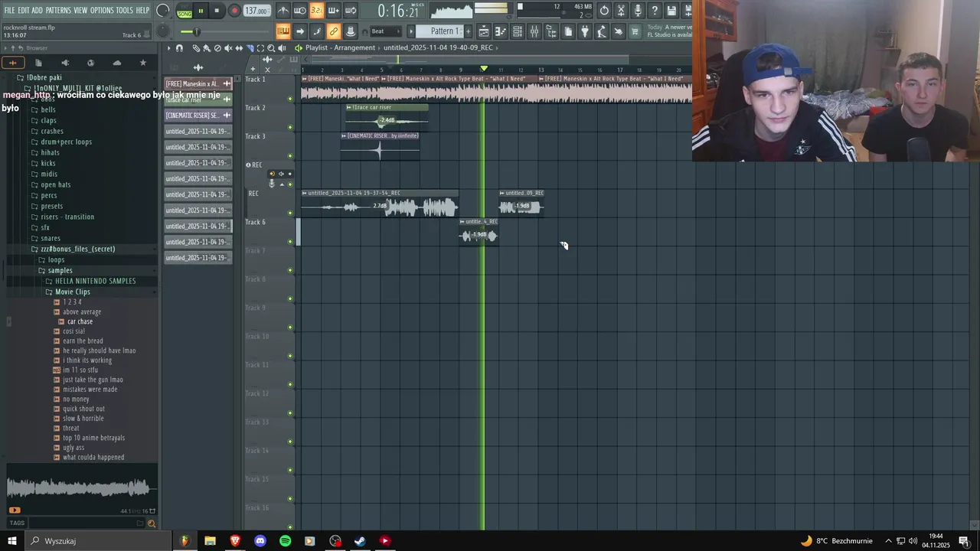980x551 pixels.
Task: Mute Track 1 with its green dot
Action: tap(290, 99)
